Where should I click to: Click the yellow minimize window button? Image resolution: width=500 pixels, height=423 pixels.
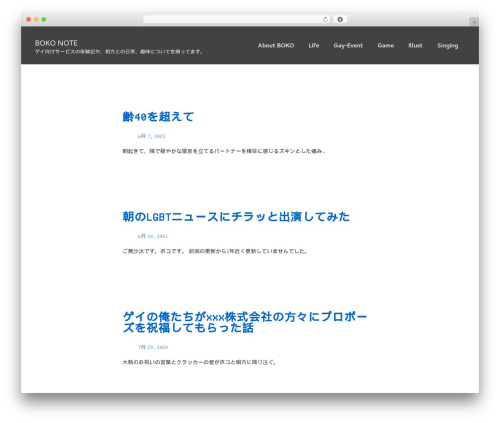(36, 19)
